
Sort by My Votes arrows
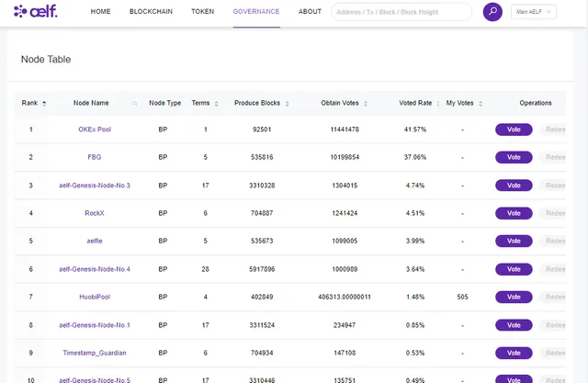(481, 104)
